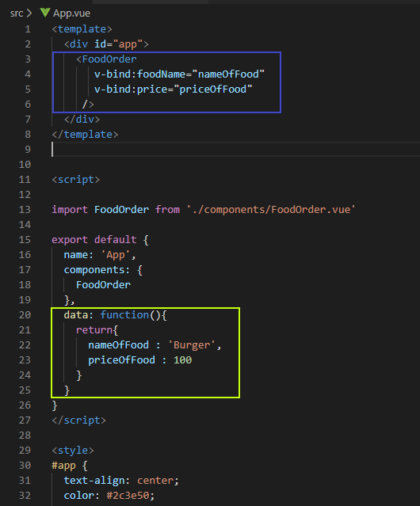The height and width of the screenshot is (506, 420).
Task: Click the closing </div> tag on line 7
Action: click(x=82, y=119)
